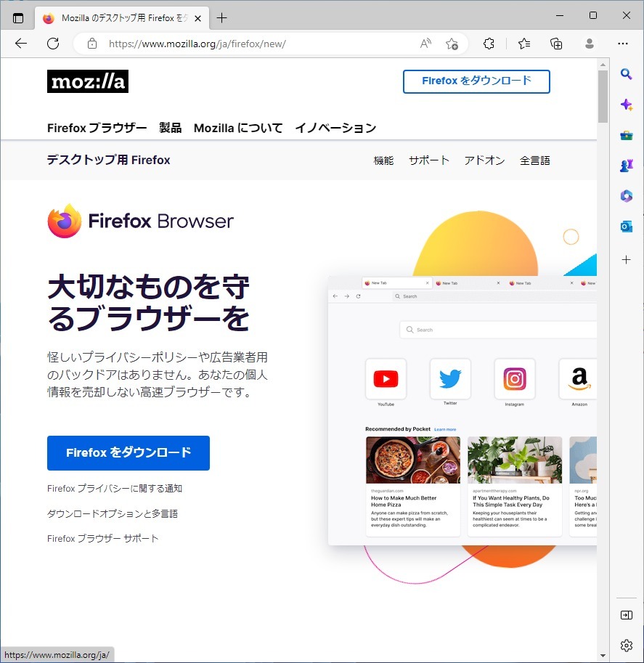Click the Firefox Browser logo icon
This screenshot has width=644, height=663.
click(65, 221)
